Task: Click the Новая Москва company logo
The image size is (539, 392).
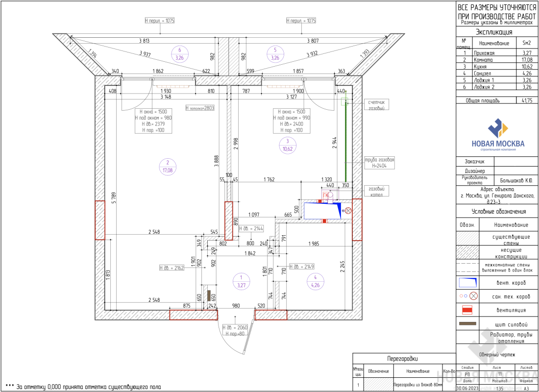Action: (x=497, y=134)
